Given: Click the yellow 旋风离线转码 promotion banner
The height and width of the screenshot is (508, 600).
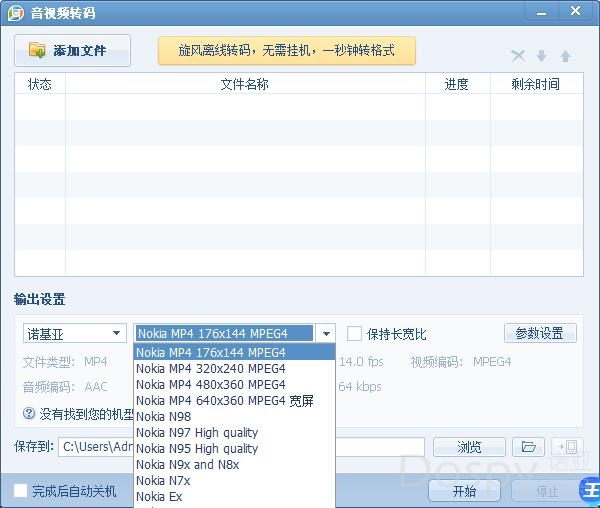Looking at the screenshot, I should pos(287,50).
